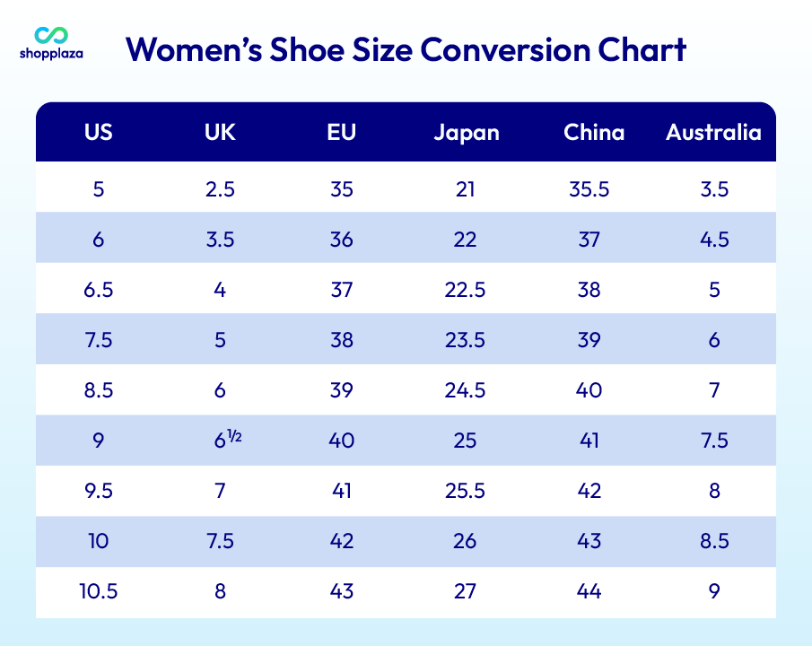Select the China column header
This screenshot has height=646, width=812.
(x=594, y=133)
